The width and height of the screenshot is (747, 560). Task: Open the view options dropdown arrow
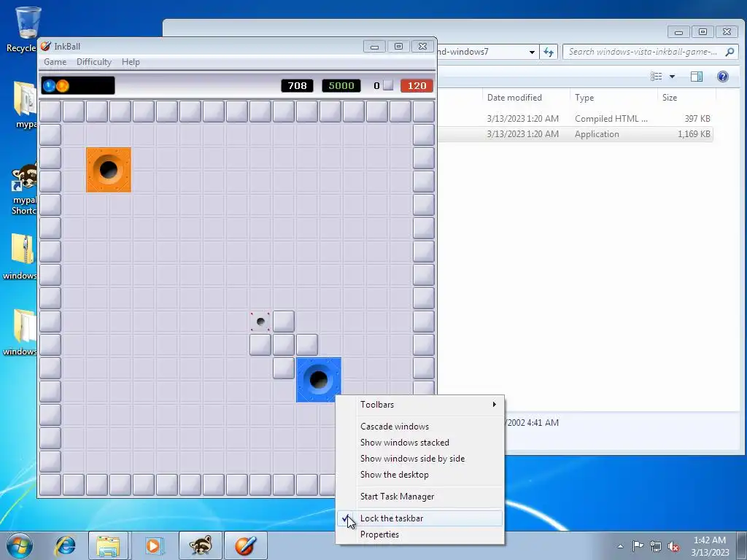(x=672, y=76)
